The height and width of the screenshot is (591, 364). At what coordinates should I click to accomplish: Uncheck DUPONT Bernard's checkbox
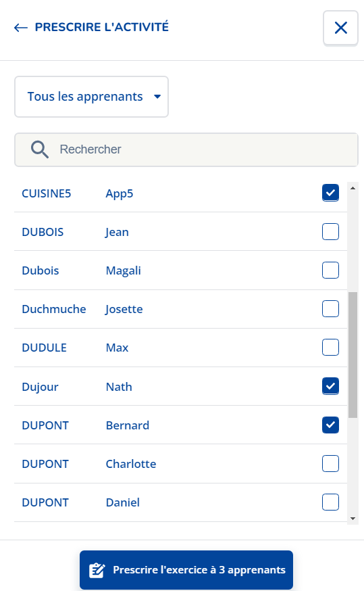(x=330, y=425)
